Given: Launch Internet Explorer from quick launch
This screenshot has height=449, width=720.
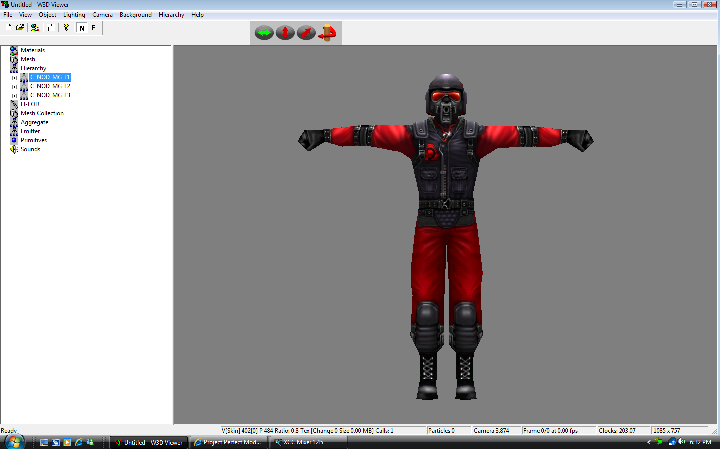Looking at the screenshot, I should click(79, 443).
